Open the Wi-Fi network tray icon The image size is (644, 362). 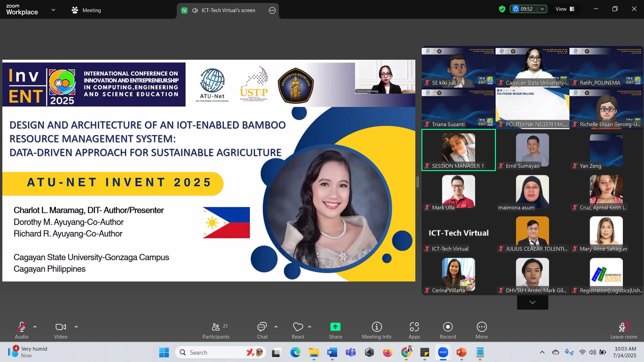coord(583,352)
